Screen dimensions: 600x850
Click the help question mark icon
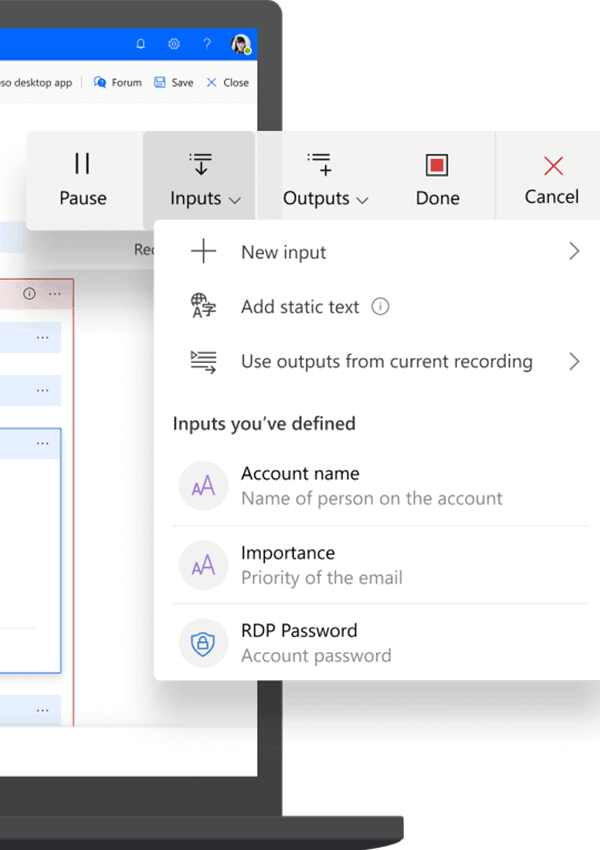tap(207, 44)
